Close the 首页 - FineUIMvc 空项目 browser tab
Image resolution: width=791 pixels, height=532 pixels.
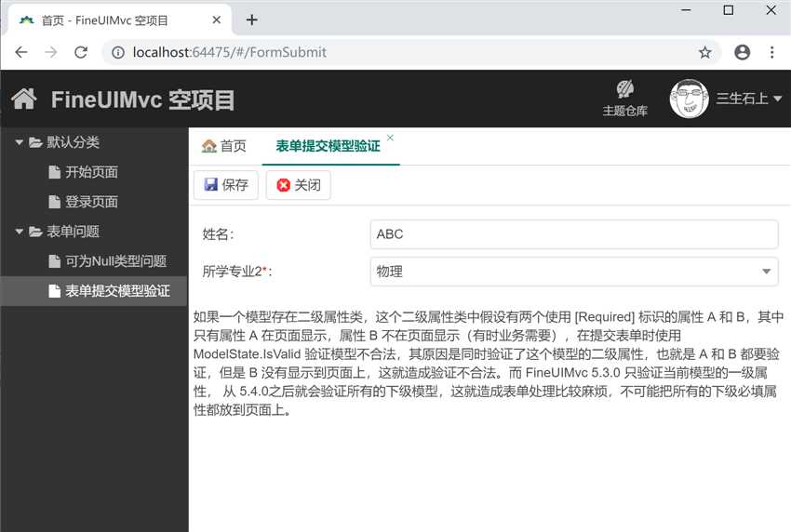[x=217, y=20]
